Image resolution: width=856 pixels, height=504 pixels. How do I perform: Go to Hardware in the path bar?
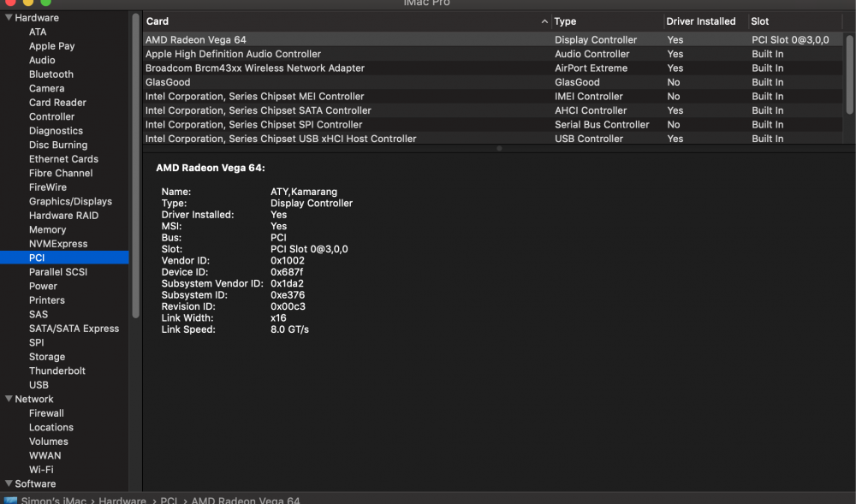pos(122,501)
